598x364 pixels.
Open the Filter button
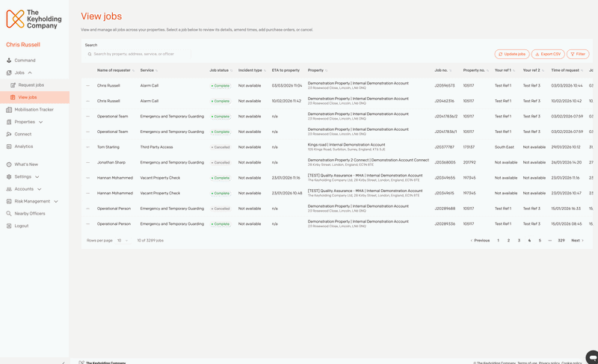tap(578, 54)
